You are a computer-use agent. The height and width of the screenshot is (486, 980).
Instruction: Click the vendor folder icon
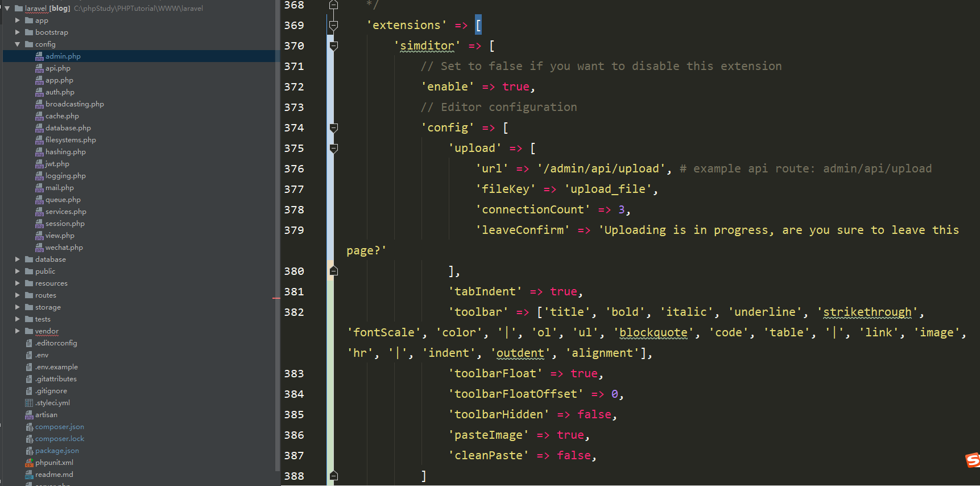(x=28, y=331)
